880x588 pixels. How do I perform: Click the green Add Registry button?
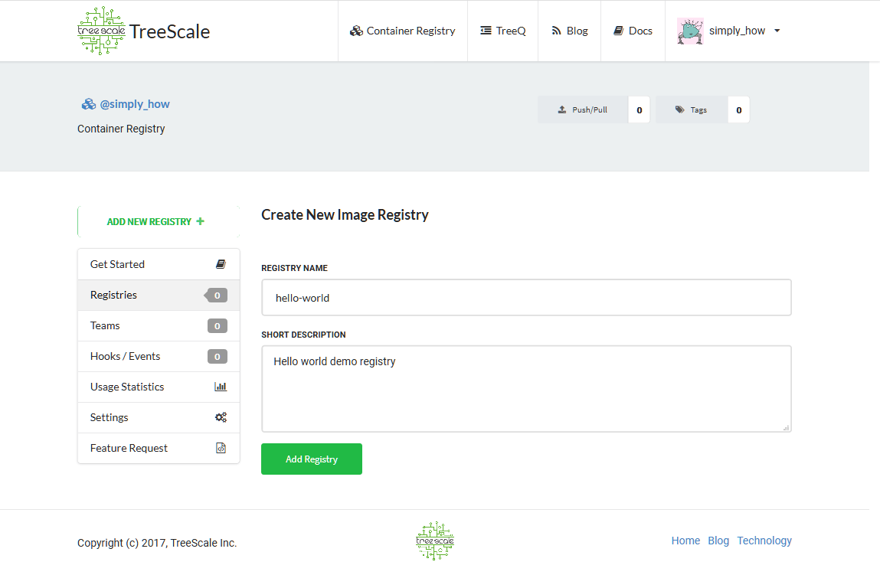[x=312, y=459]
